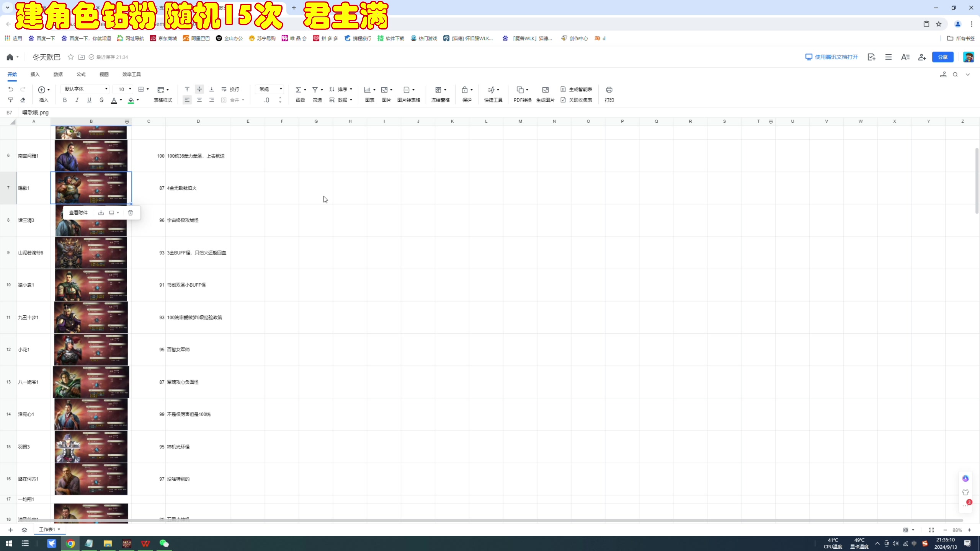Switch to the 视图 ribbon tab
Image resolution: width=980 pixels, height=551 pixels.
pos(104,74)
